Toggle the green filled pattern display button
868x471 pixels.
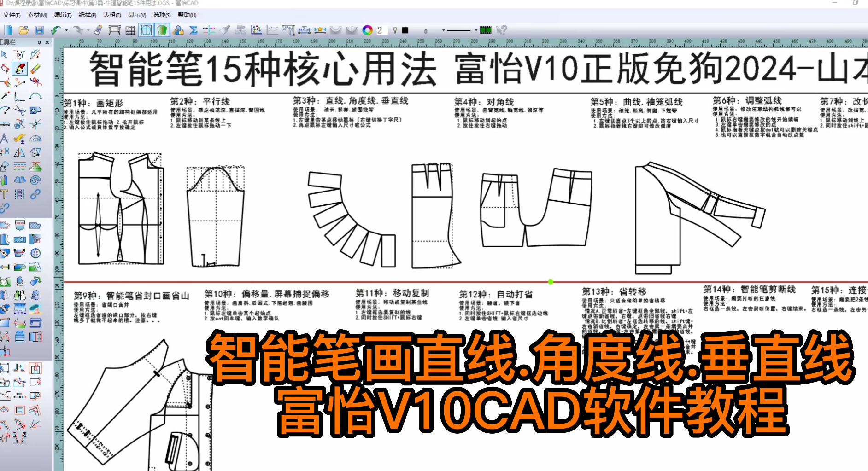(x=162, y=30)
